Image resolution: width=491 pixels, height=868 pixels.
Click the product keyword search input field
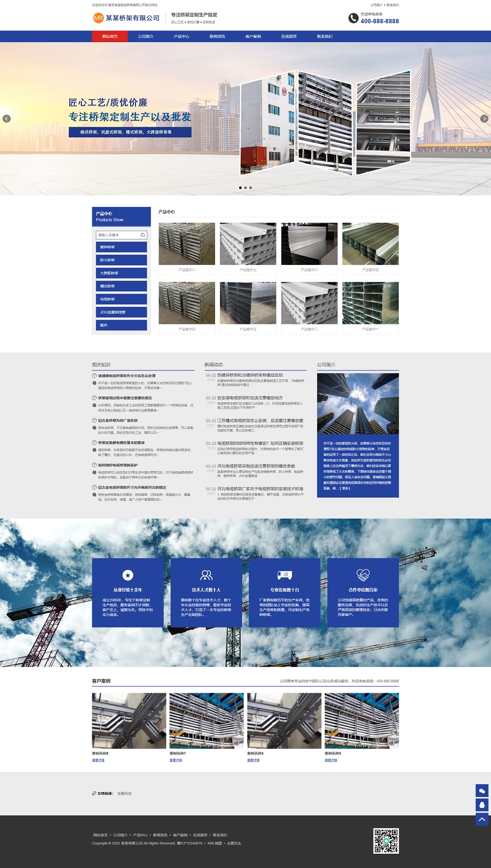coord(118,235)
